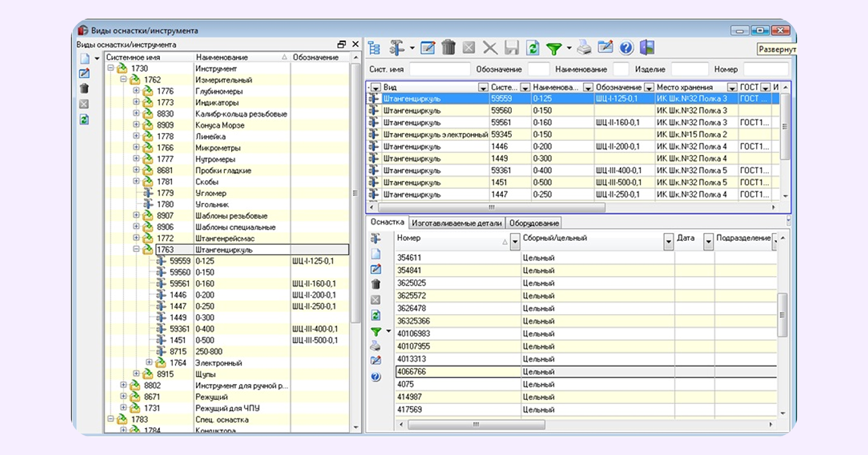Click the caliper tool icon in top toolbar
This screenshot has width=868, height=455.
[397, 48]
